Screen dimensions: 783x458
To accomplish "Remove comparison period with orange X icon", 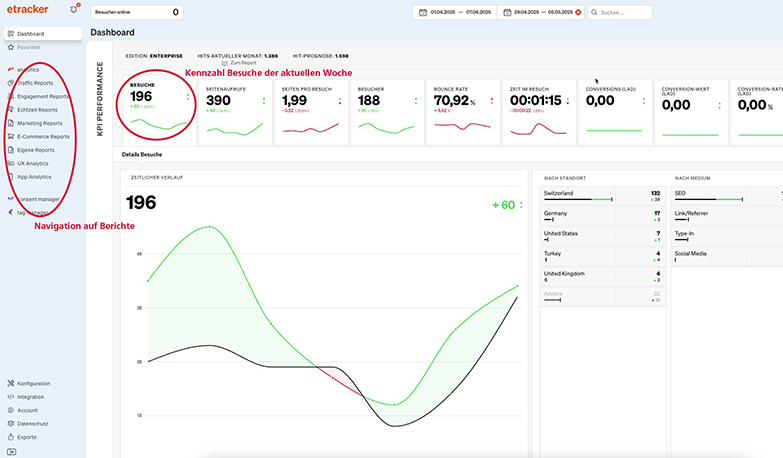I will [x=578, y=12].
